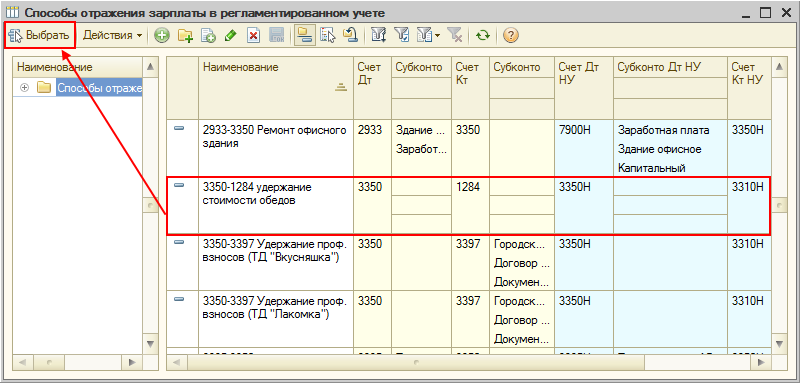This screenshot has height=383, width=800.
Task: Click vertical scrollbar down arrow in table
Action: coord(779,343)
